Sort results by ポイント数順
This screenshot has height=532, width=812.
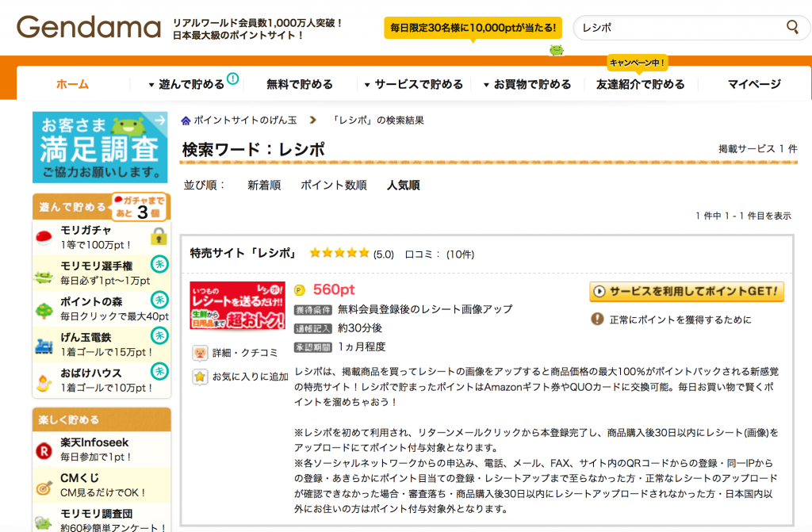click(333, 186)
